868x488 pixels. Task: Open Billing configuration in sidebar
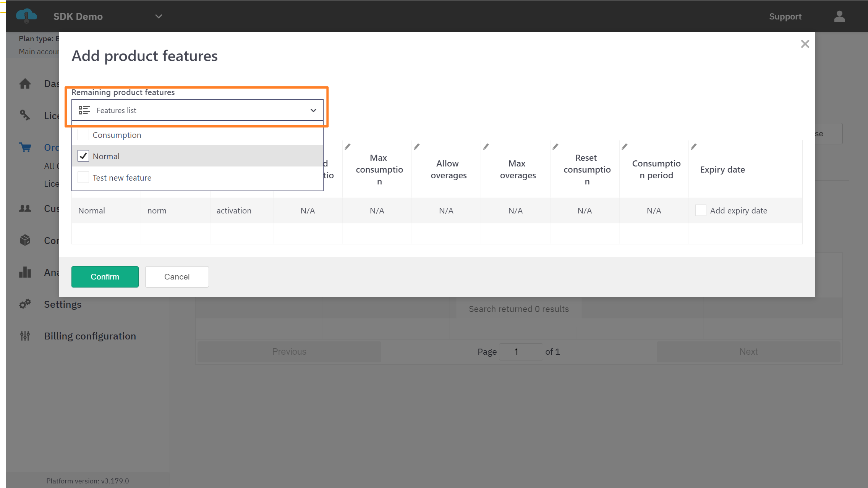click(90, 336)
